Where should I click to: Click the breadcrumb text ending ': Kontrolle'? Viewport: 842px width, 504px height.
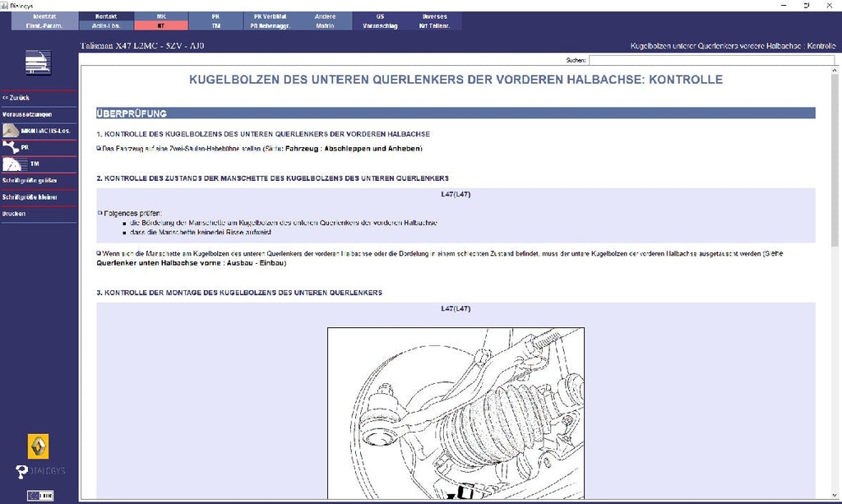coord(733,46)
